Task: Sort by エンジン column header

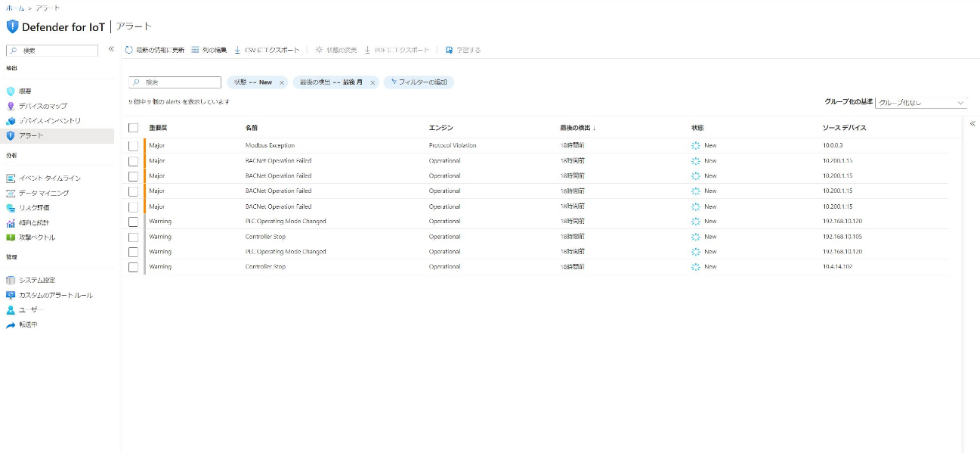Action: (x=441, y=128)
